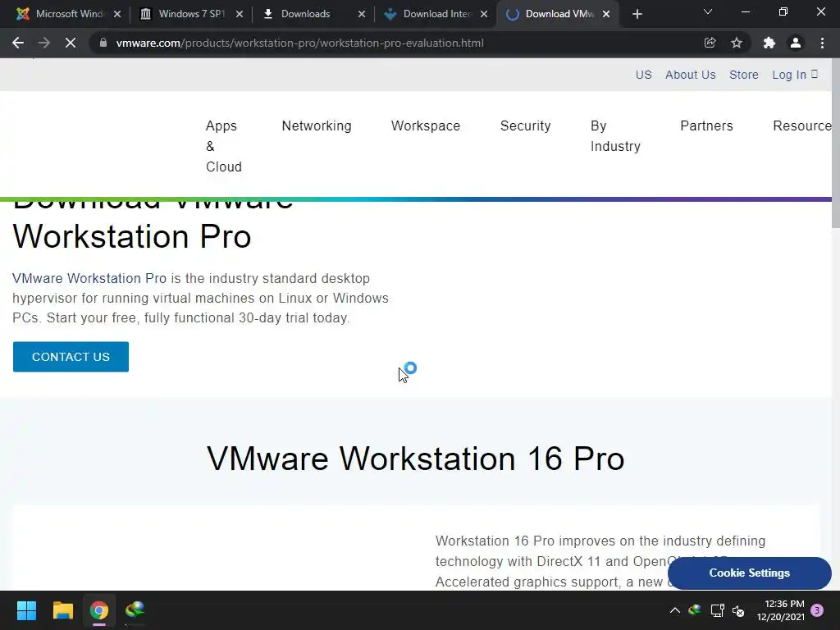Screen dimensions: 840x630
Task: Click the vmware.com address bar
Action: click(x=396, y=43)
